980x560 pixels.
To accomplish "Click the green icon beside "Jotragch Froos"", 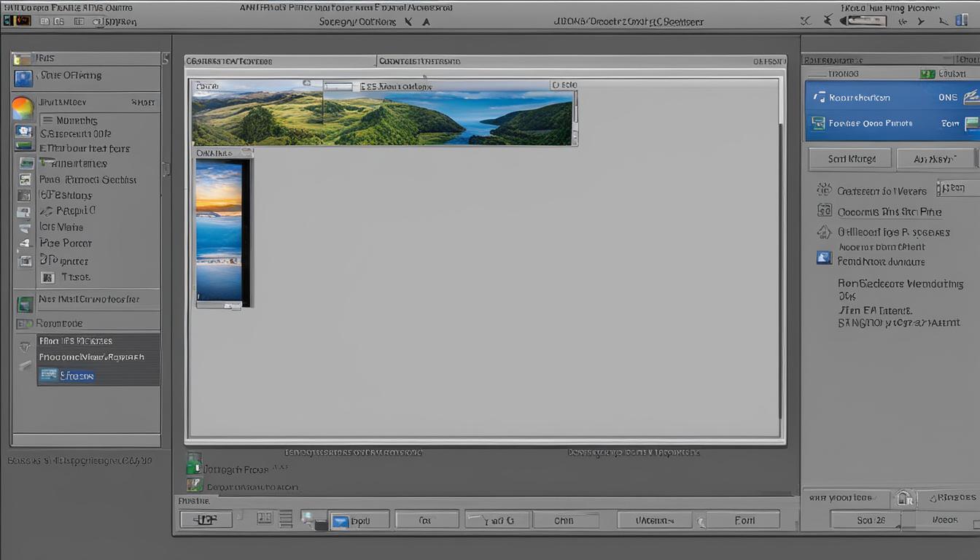I will point(193,464).
